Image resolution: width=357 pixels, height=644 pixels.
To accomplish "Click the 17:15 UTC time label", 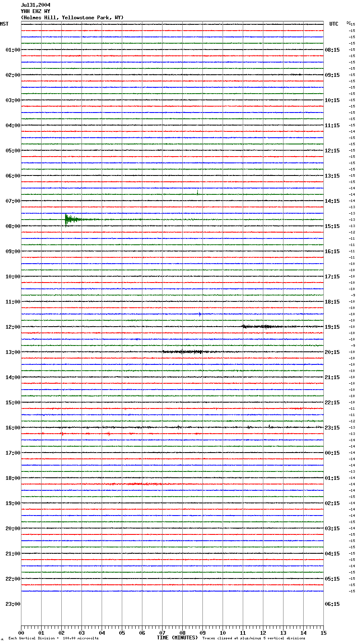I will pyautogui.click(x=332, y=277).
